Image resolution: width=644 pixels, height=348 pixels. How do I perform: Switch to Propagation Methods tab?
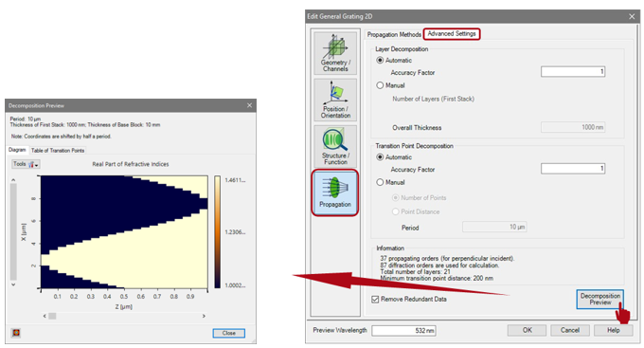pyautogui.click(x=394, y=34)
